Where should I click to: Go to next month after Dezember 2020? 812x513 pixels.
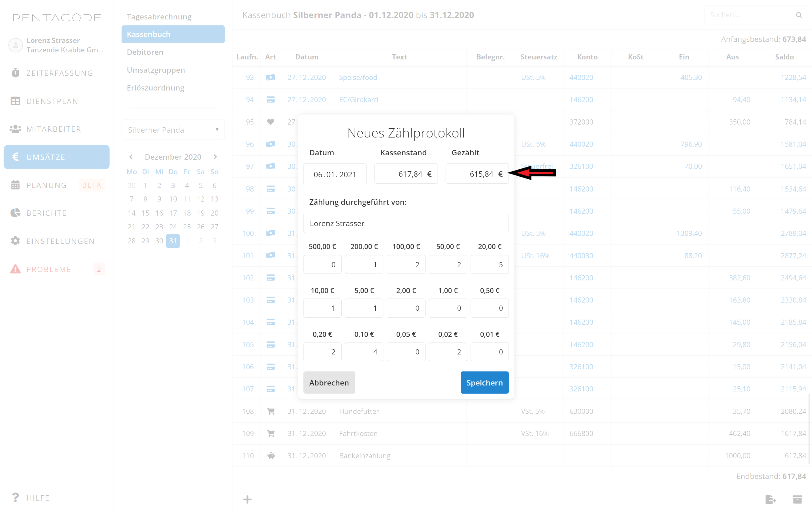click(x=215, y=157)
